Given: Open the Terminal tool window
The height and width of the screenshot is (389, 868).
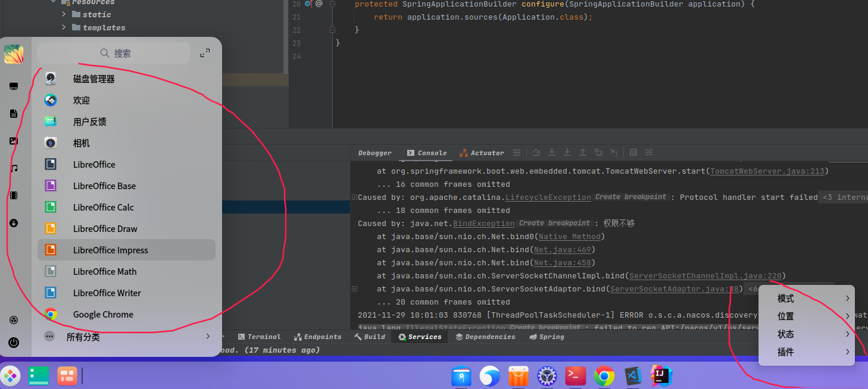Looking at the screenshot, I should click(x=258, y=337).
